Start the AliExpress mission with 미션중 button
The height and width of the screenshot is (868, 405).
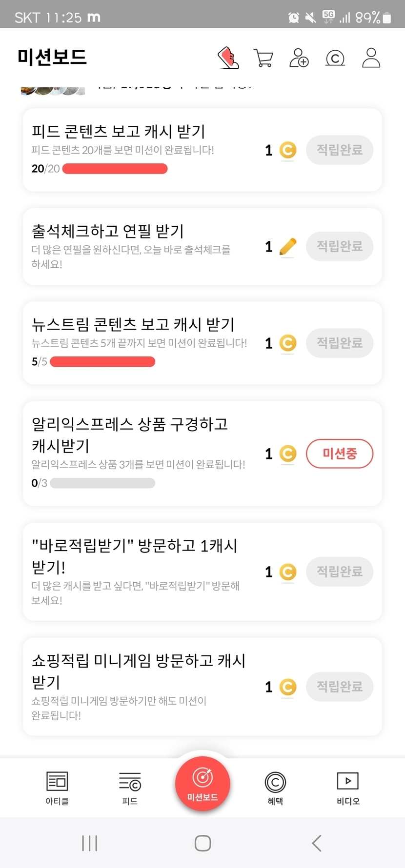tap(340, 454)
